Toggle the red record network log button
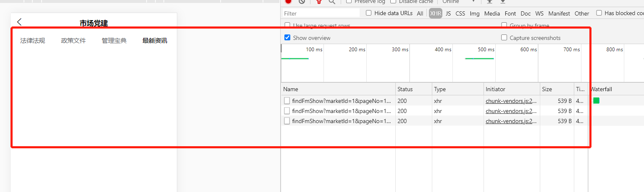This screenshot has height=192, width=644. pos(288,2)
